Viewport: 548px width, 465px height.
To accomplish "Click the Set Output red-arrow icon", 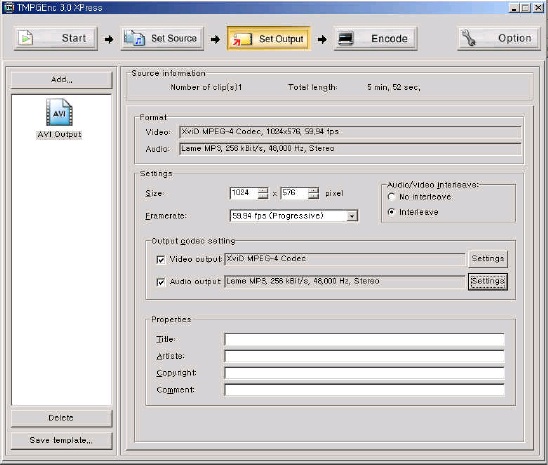I will [x=242, y=39].
